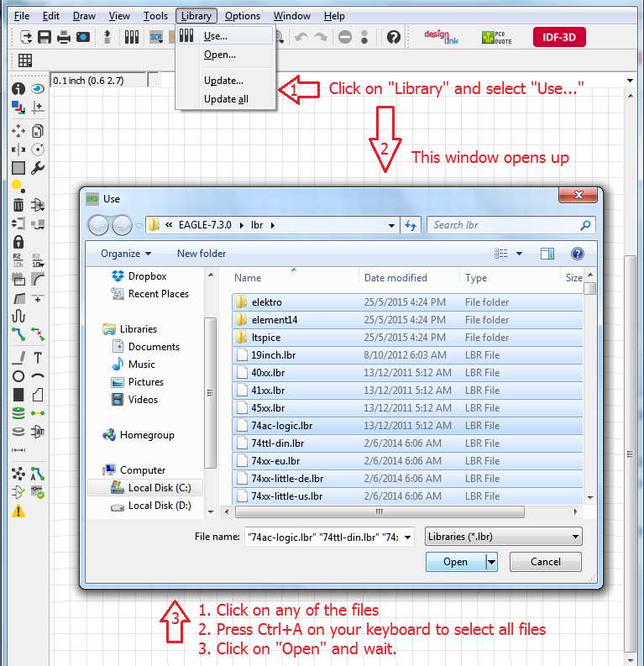Image resolution: width=644 pixels, height=666 pixels.
Task: Select the Via tool
Action: (18, 413)
